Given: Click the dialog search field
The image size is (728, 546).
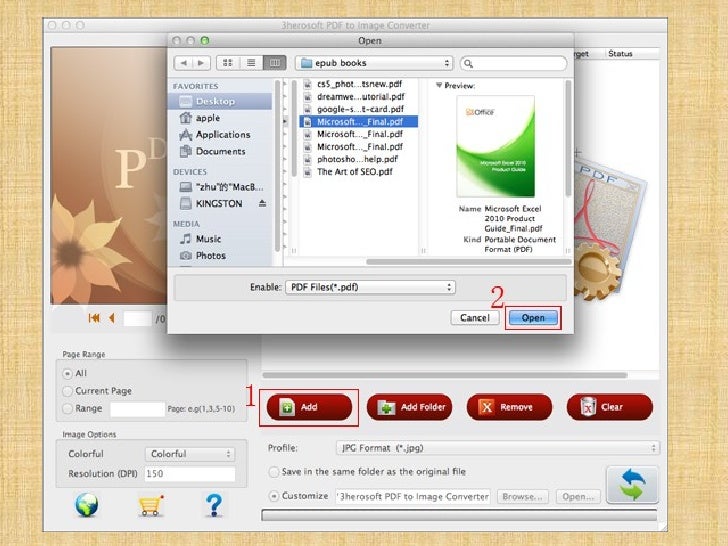Looking at the screenshot, I should point(514,63).
